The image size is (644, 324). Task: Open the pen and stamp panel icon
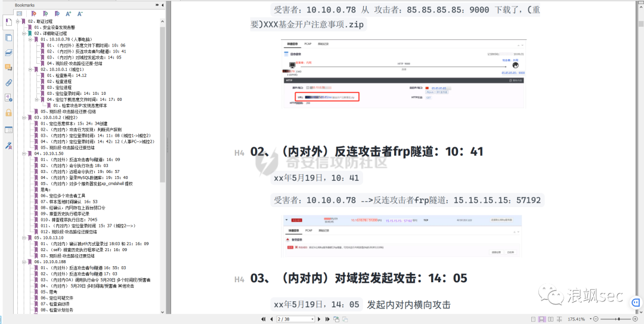tap(8, 145)
